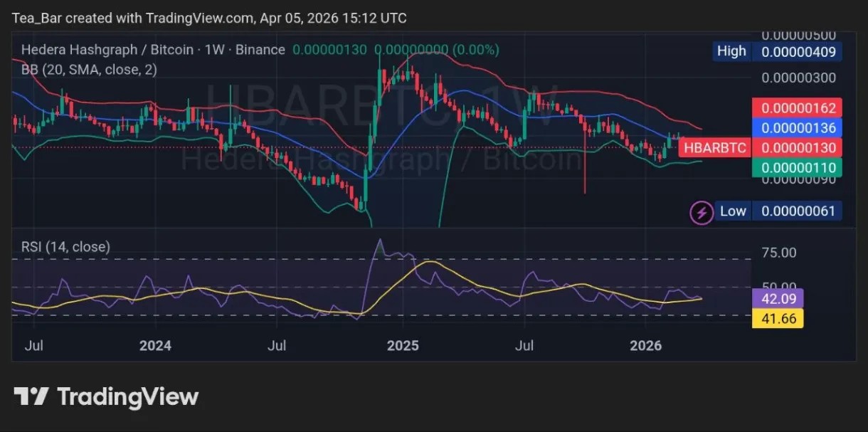Toggle the RSI (14, close) indicator
This screenshot has width=868, height=432.
(x=65, y=246)
